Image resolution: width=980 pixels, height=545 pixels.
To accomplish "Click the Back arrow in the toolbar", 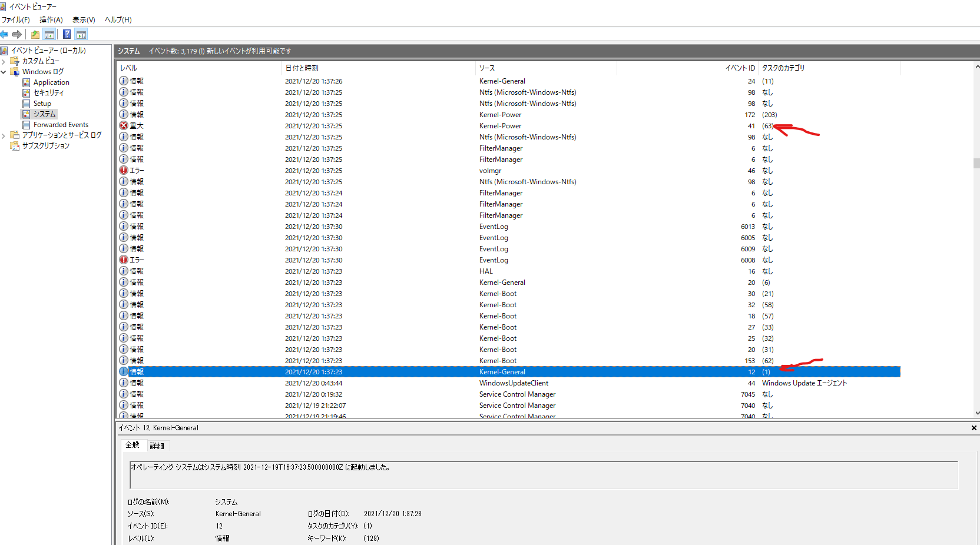I will pos(5,34).
